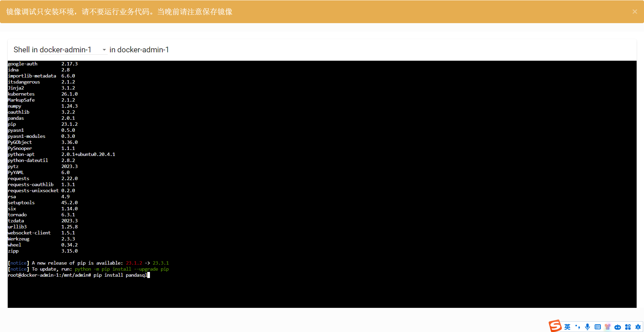The height and width of the screenshot is (332, 644).
Task: Click the 'in docker-admin-1' label
Action: point(139,50)
